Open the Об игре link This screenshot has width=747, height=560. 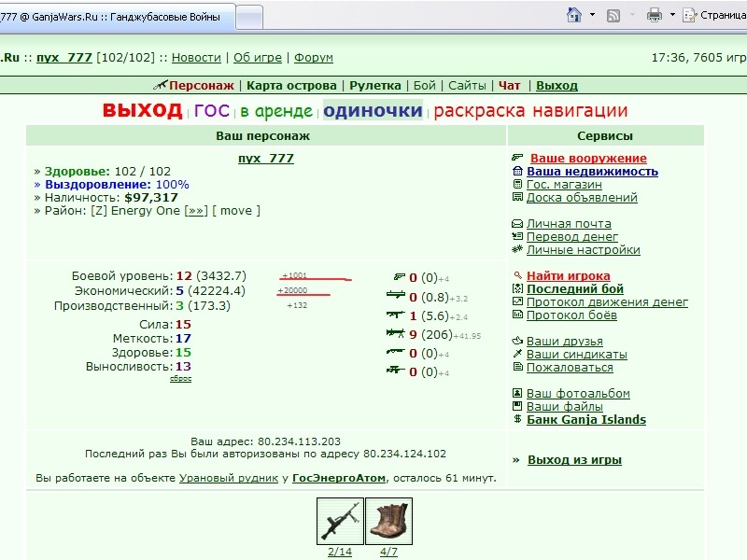tap(258, 58)
